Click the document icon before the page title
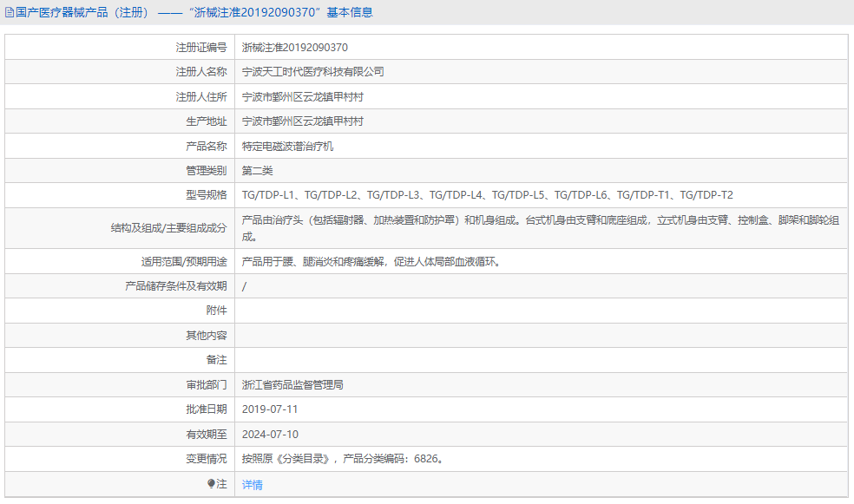 (x=10, y=11)
